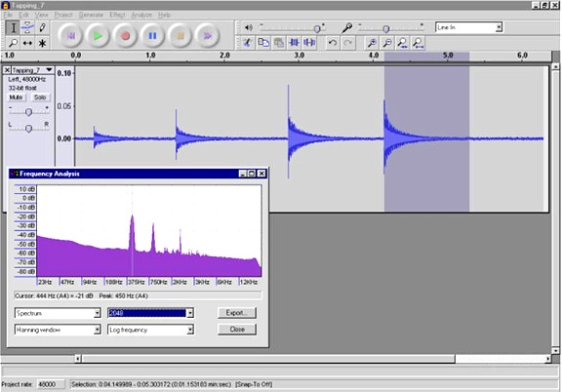The height and width of the screenshot is (392, 562).
Task: Open the Generate menu
Action: point(91,15)
